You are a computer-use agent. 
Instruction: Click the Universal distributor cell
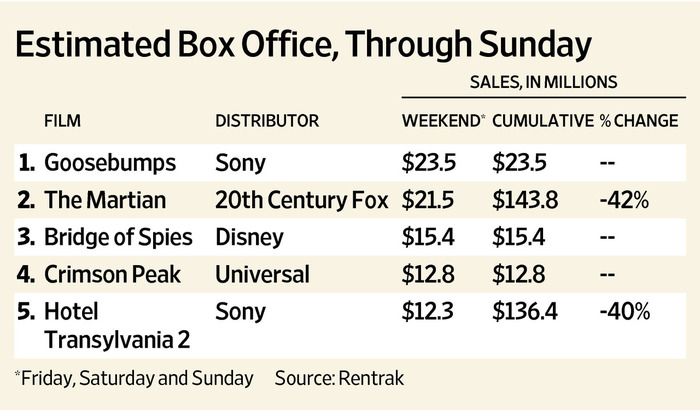[262, 275]
